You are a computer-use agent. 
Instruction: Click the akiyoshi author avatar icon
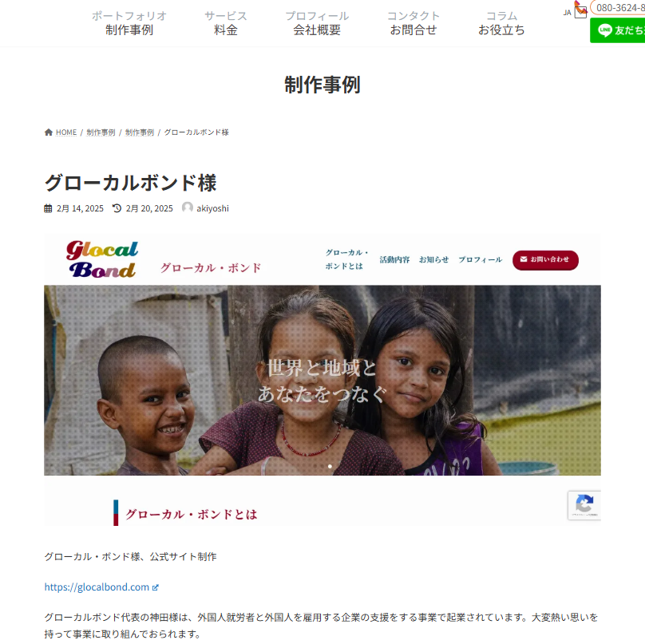tap(188, 207)
